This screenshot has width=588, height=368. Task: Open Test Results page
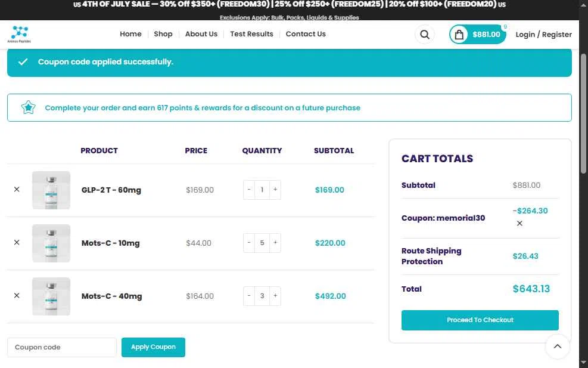251,34
